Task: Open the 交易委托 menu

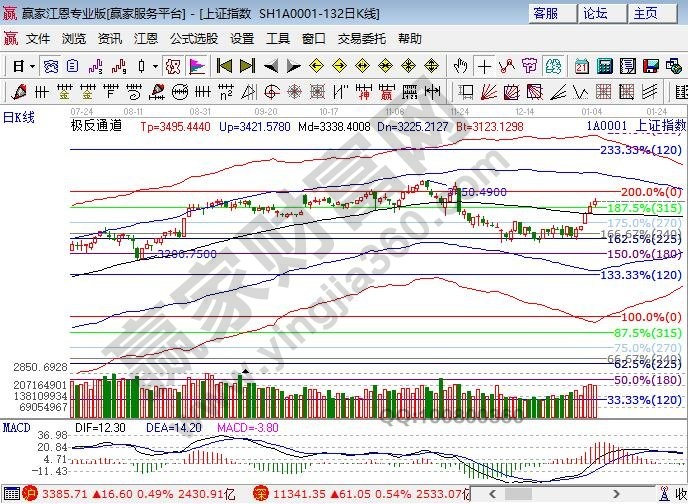Action: click(x=361, y=39)
